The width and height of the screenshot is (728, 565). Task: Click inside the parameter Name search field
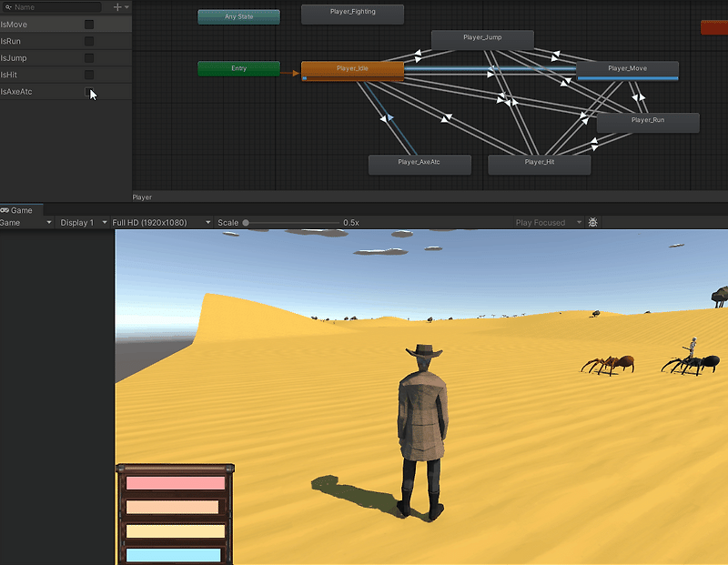[x=55, y=7]
